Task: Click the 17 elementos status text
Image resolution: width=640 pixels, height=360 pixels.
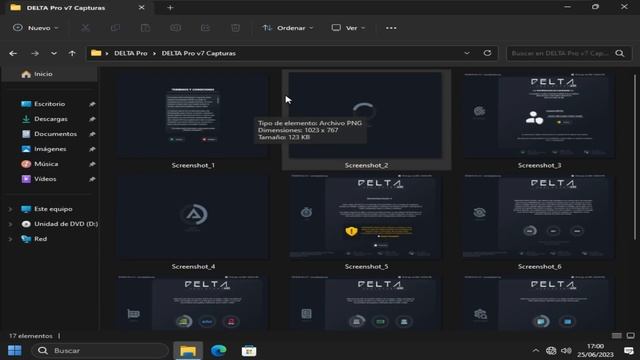Action: (31, 336)
